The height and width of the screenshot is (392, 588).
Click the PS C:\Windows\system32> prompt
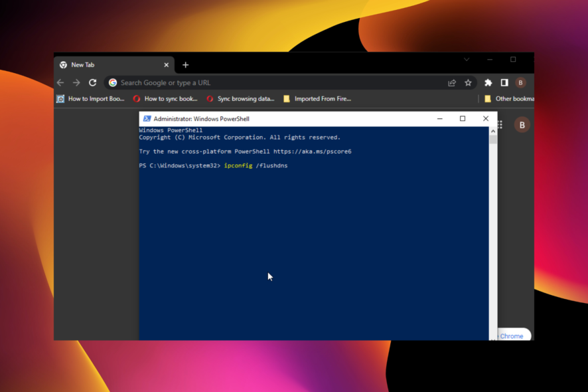pyautogui.click(x=180, y=165)
